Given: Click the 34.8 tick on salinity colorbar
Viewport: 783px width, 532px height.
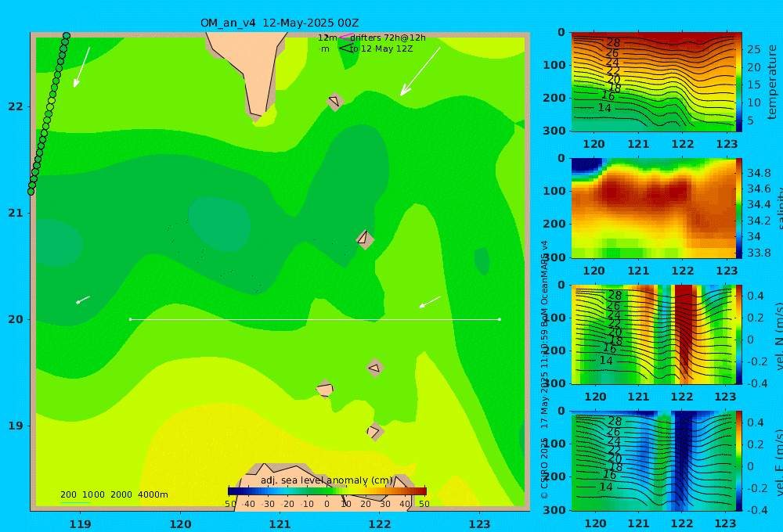Looking at the screenshot, I should (x=759, y=173).
